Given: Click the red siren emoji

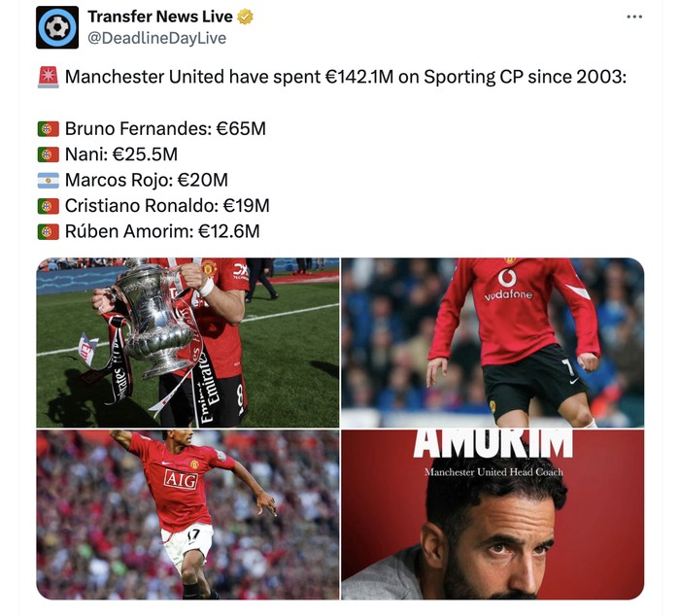Looking at the screenshot, I should click(49, 77).
